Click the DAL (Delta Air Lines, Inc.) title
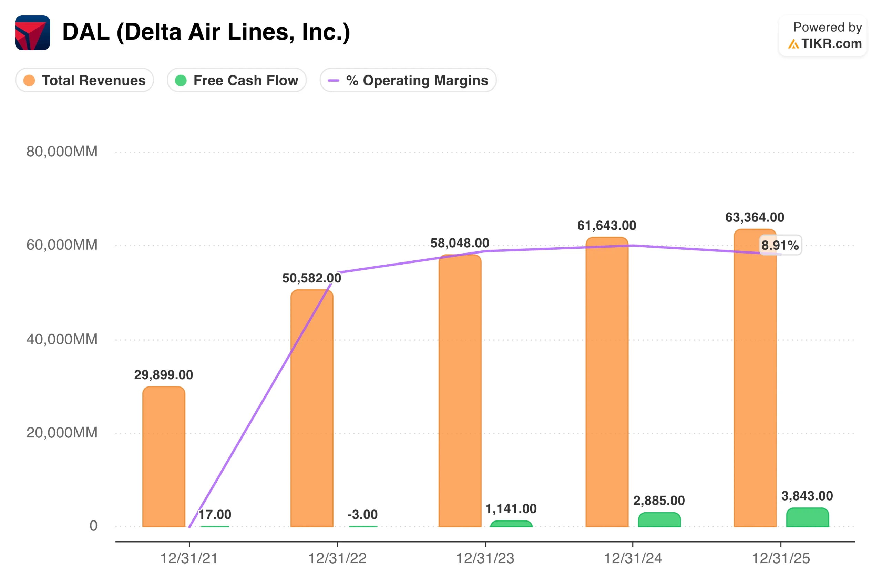Viewport: 882px width, 588px height. 206,32
